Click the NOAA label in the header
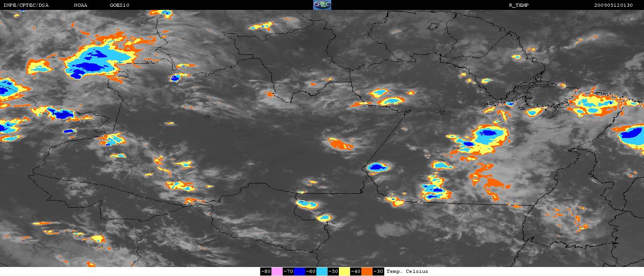The width and height of the screenshot is (644, 276). 80,5
